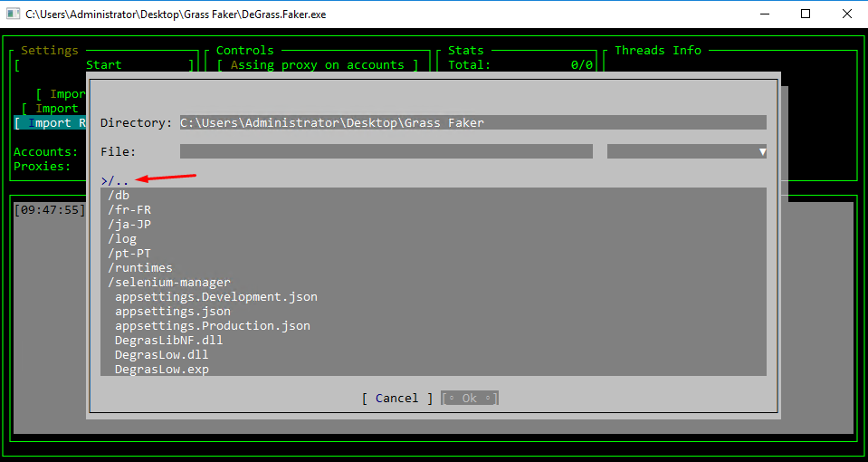This screenshot has width=868, height=462.
Task: Open the file type dropdown arrow
Action: (762, 151)
